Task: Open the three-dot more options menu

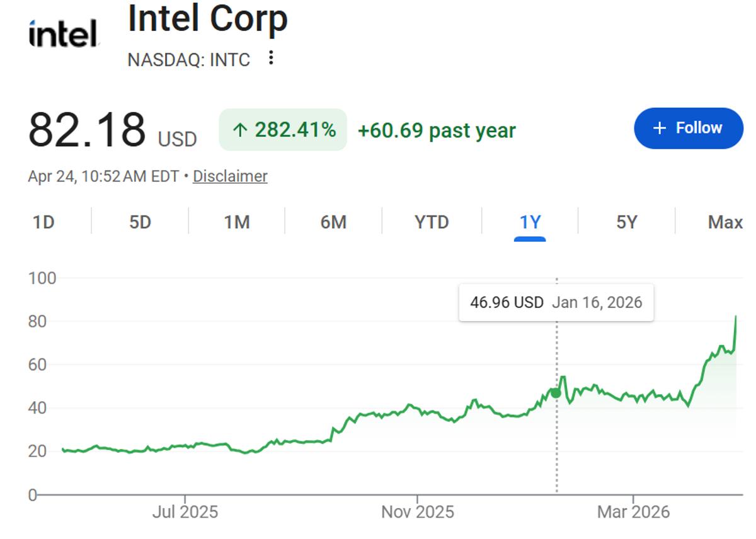Action: click(x=271, y=59)
